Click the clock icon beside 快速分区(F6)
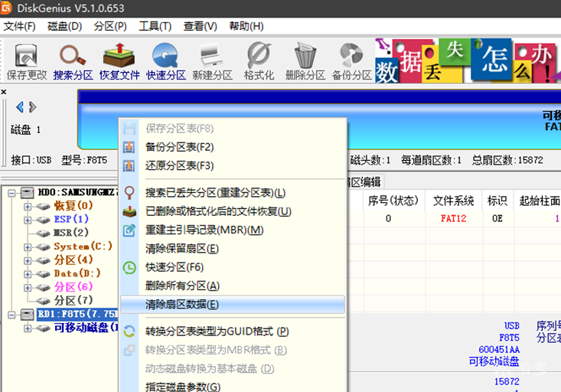 click(129, 267)
